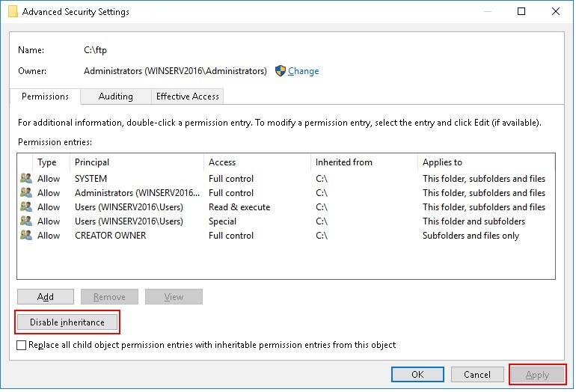Select group icon for CREATOR OWNER row
Image resolution: width=576 pixels, height=392 pixels.
click(26, 236)
